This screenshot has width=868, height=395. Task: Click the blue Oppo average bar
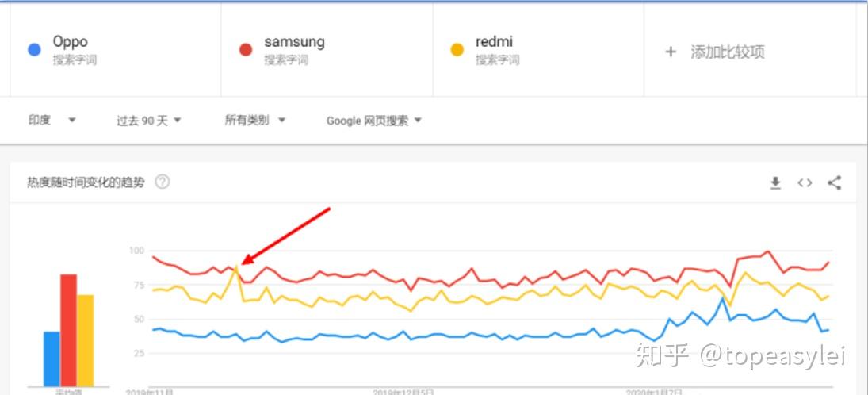[x=52, y=358]
